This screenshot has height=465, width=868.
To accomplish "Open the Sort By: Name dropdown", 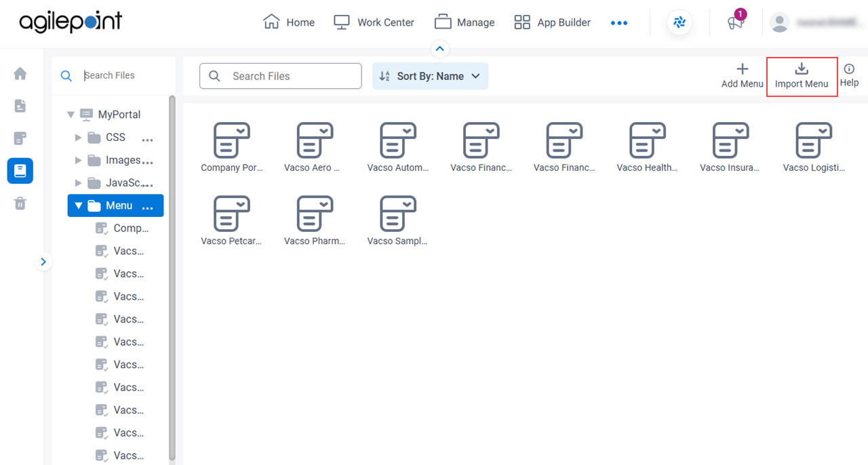I will coord(430,76).
